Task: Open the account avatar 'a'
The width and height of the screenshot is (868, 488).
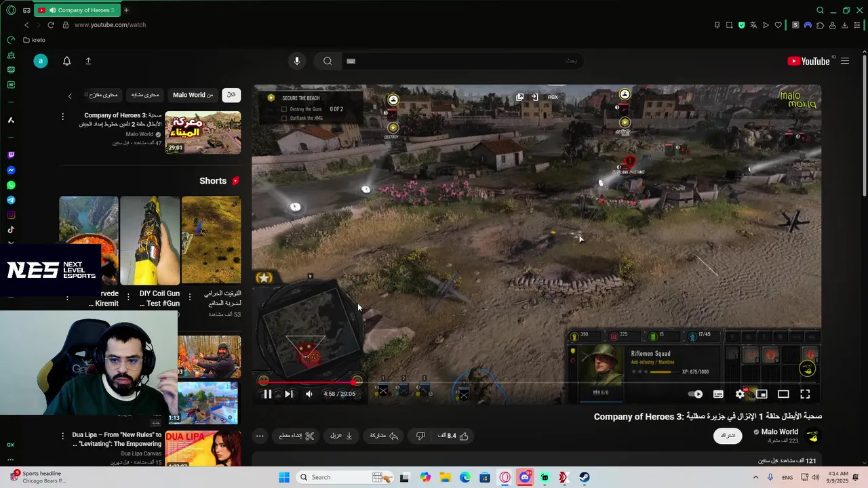Action: click(41, 61)
